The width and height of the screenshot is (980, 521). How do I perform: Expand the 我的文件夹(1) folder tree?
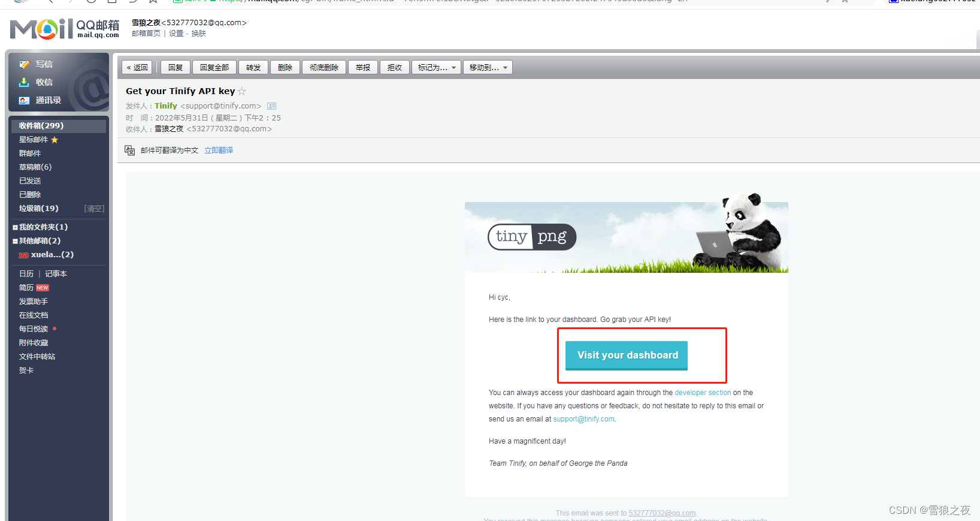pyautogui.click(x=15, y=228)
